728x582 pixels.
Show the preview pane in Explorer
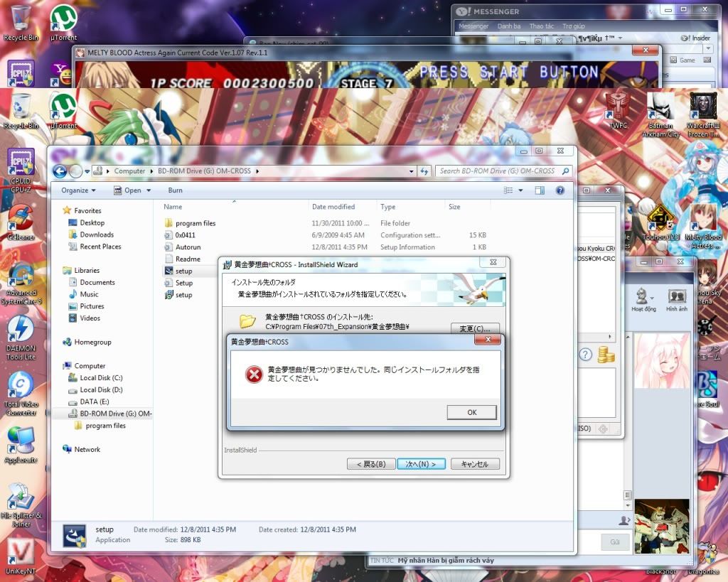click(x=540, y=190)
